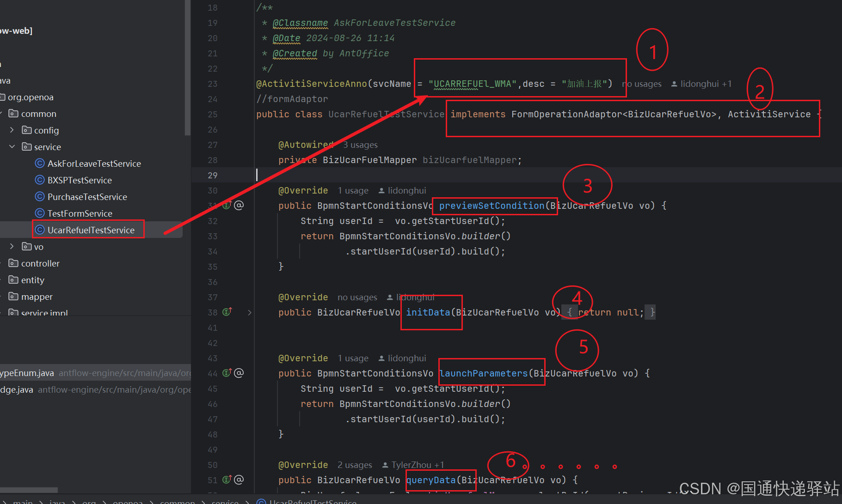Open TestFormService file
The width and height of the screenshot is (842, 504).
pyautogui.click(x=80, y=213)
